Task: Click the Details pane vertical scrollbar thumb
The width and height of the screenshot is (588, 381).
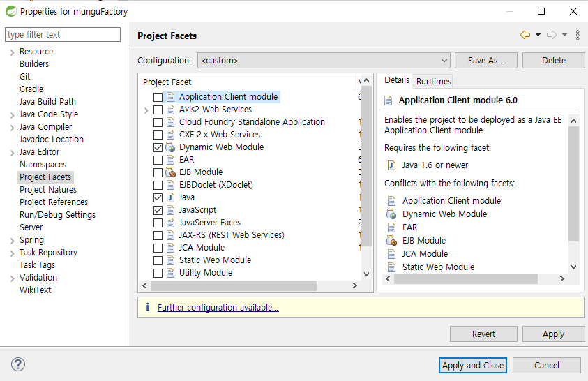Action: [573, 184]
